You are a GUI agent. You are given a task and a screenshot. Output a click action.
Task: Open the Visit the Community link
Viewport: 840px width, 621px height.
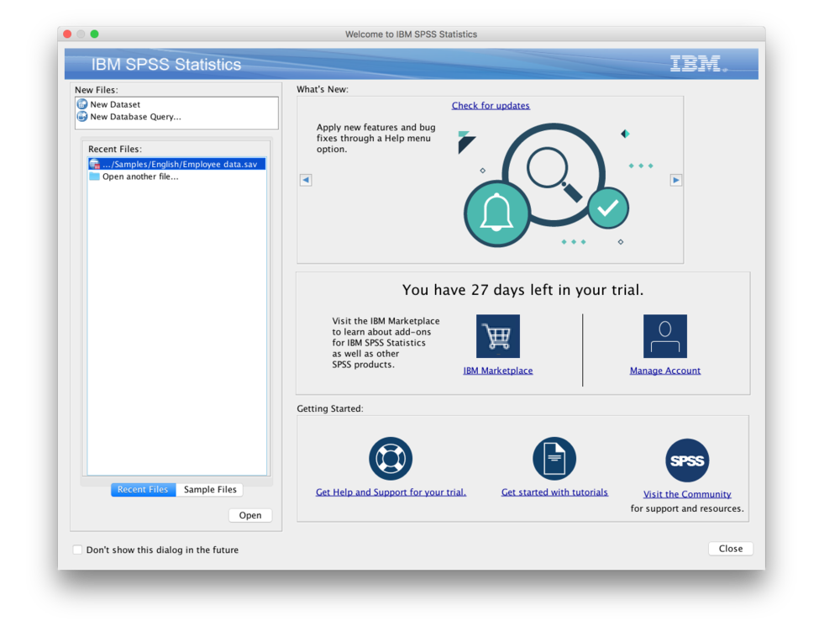click(687, 494)
